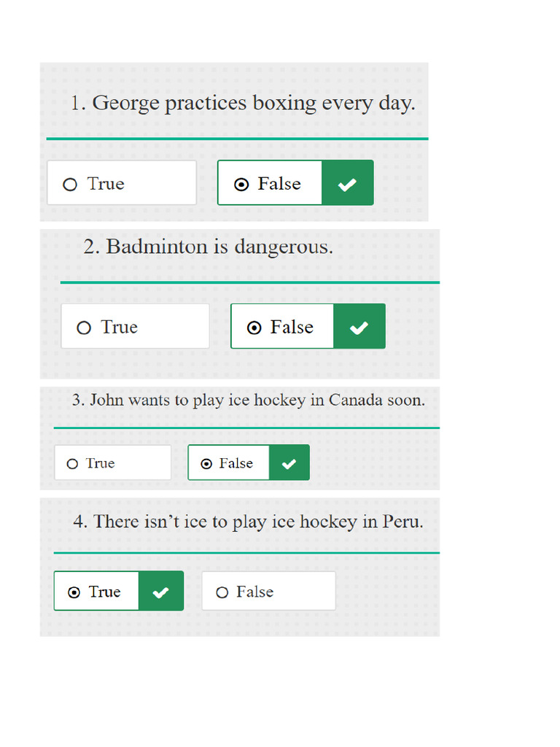Pick True radio for ice in Peru question
The width and height of the screenshot is (560, 747).
click(74, 592)
